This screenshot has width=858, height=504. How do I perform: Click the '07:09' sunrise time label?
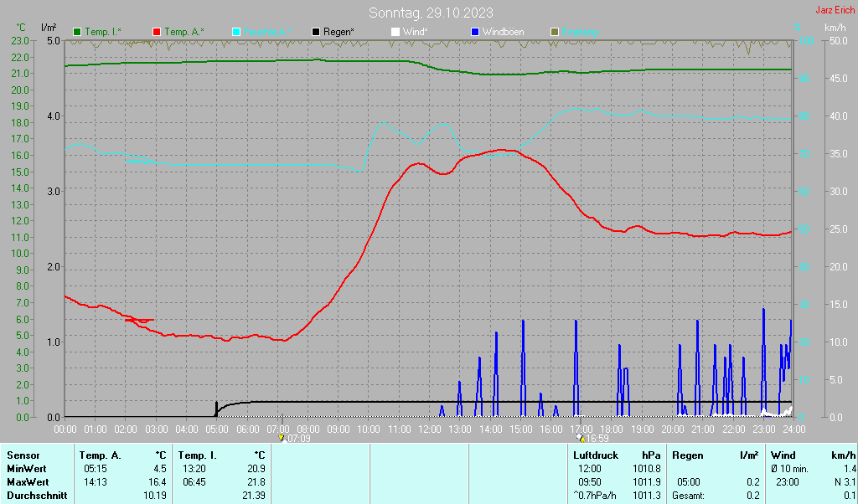tap(299, 439)
